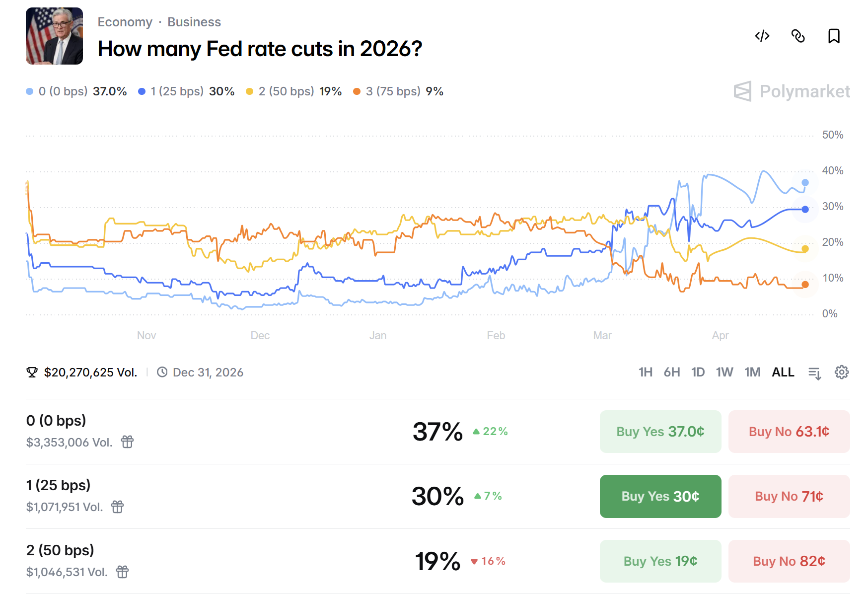This screenshot has height=595, width=868.
Task: Click Buy Yes 30¢ button
Action: pos(660,497)
